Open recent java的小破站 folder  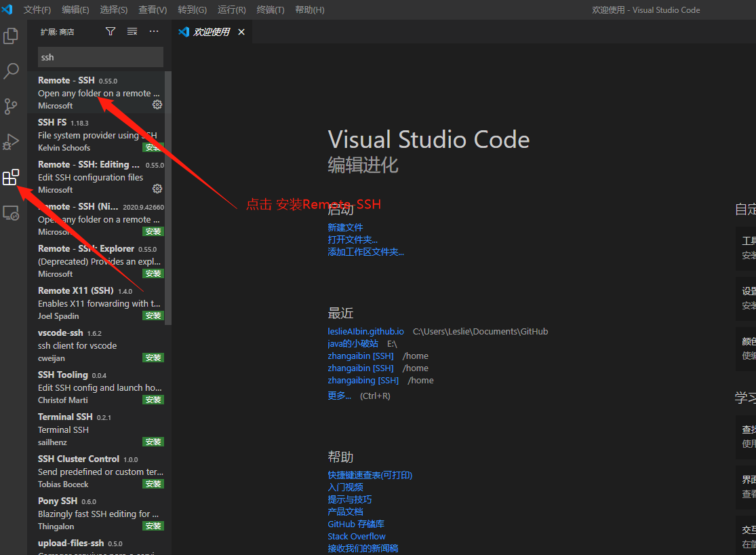tap(353, 343)
